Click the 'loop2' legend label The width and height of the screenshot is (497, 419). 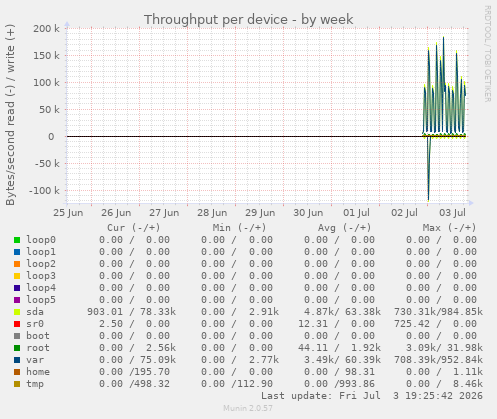(41, 264)
